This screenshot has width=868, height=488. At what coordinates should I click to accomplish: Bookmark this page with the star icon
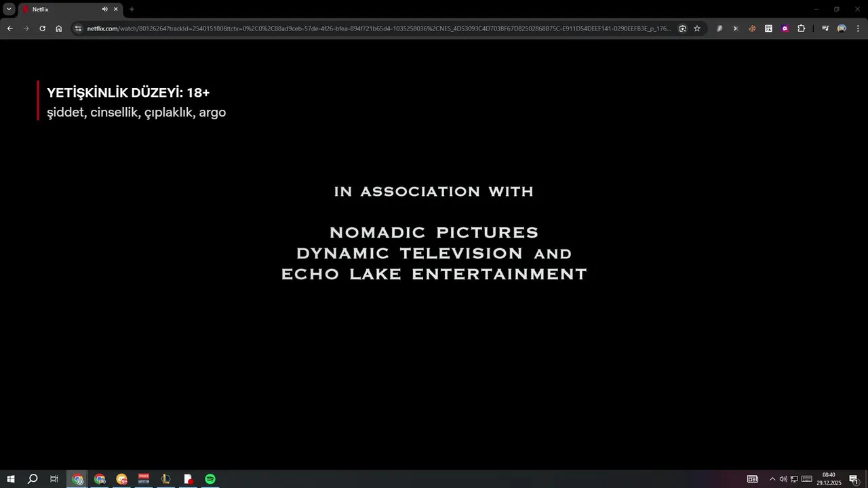click(696, 28)
